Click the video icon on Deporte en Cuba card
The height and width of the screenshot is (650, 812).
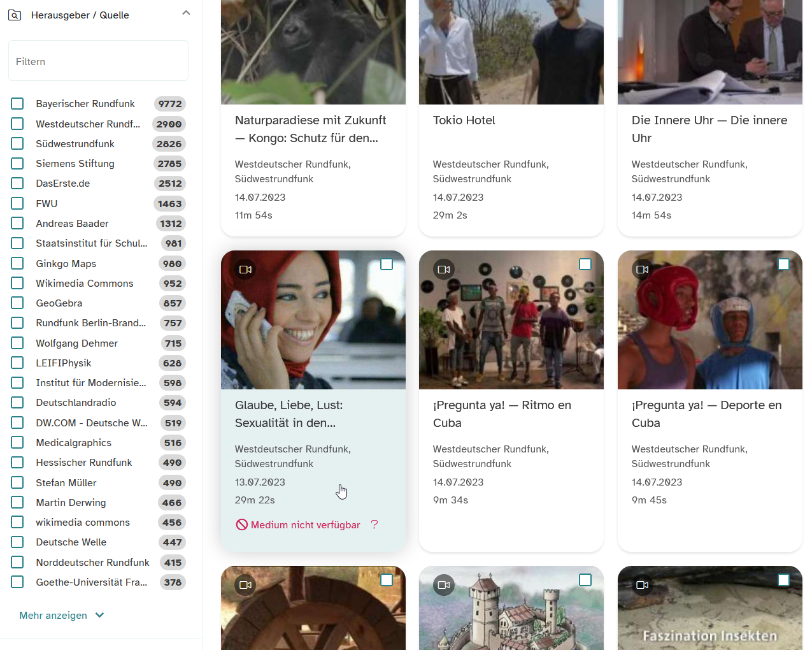click(x=643, y=270)
